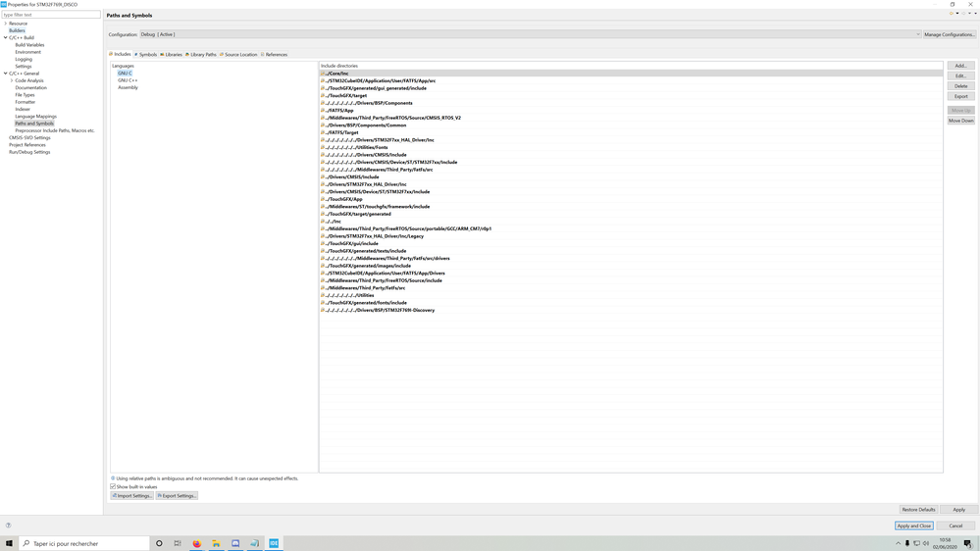The image size is (980, 551).
Task: Select Environment tree item
Action: [x=27, y=52]
